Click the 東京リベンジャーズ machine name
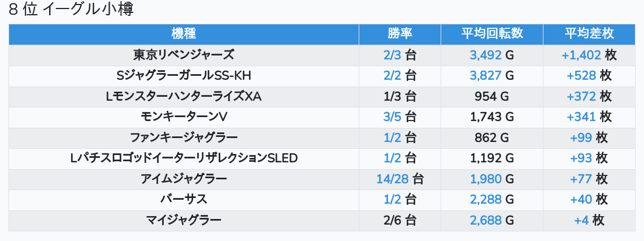Viewport: 644px width, 241px height. click(x=184, y=55)
